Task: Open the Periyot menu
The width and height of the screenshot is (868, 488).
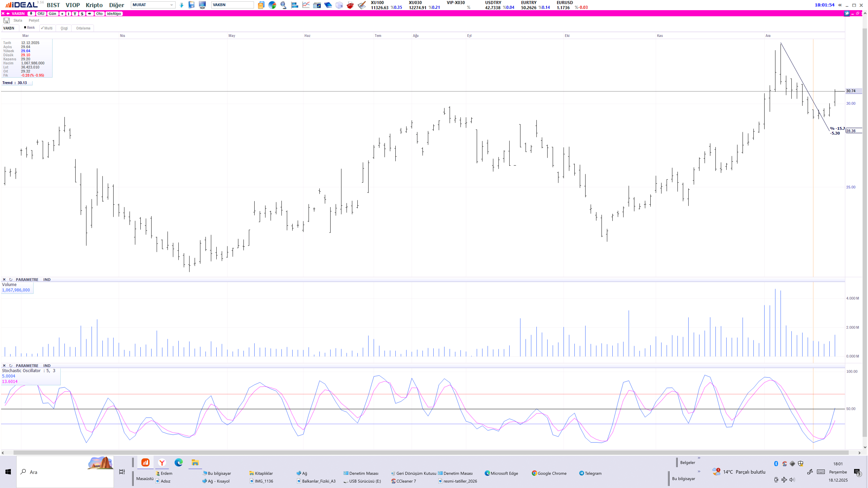Action: pos(34,21)
